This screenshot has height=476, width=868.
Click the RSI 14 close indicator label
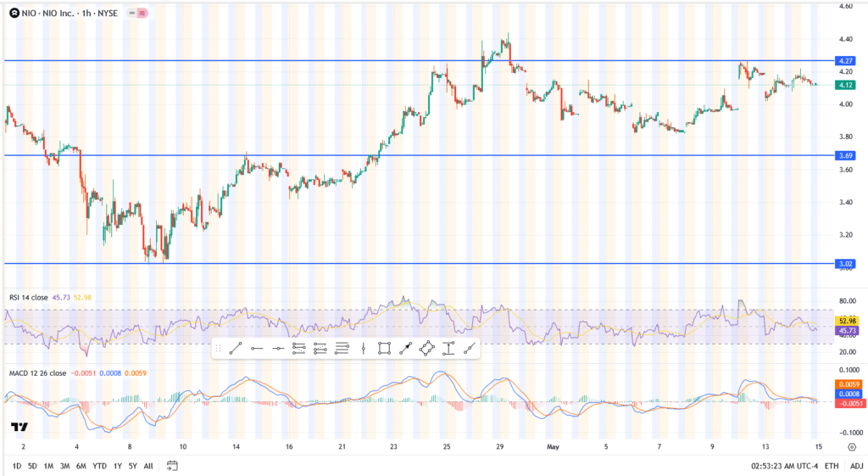(x=28, y=298)
